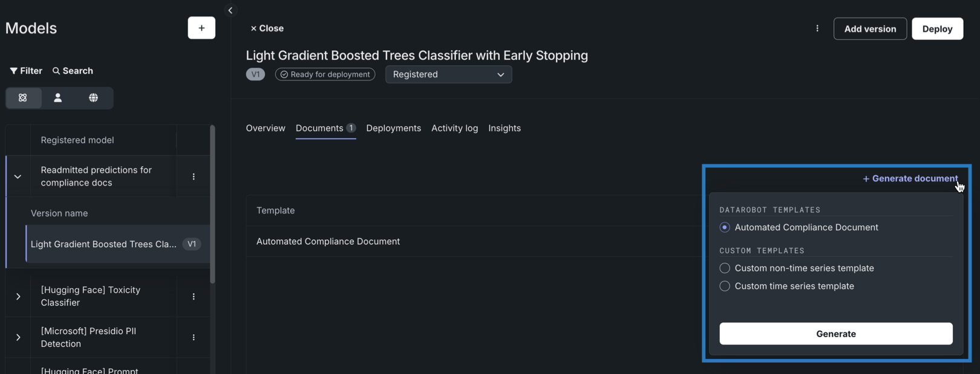Collapse the Models sidebar panel

(230, 10)
